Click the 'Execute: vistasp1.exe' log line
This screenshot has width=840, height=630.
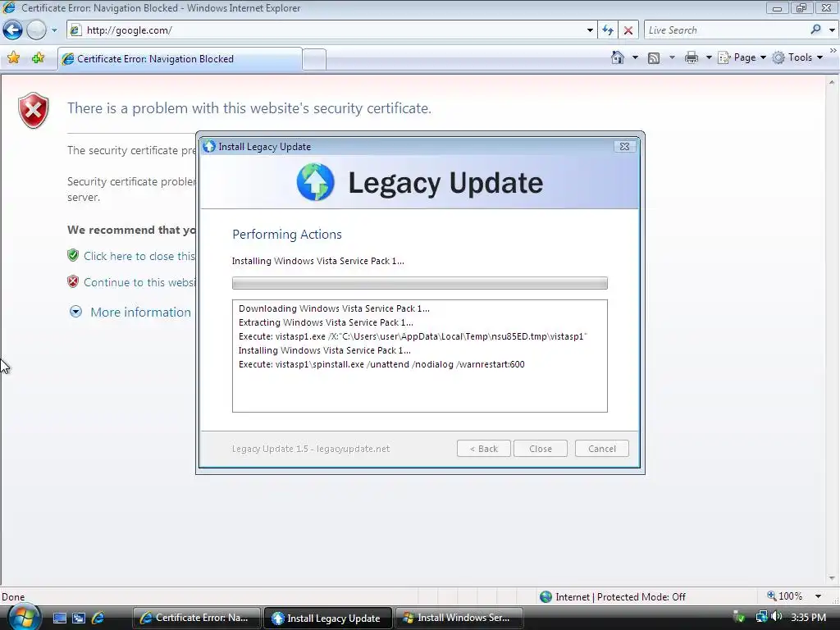(413, 336)
